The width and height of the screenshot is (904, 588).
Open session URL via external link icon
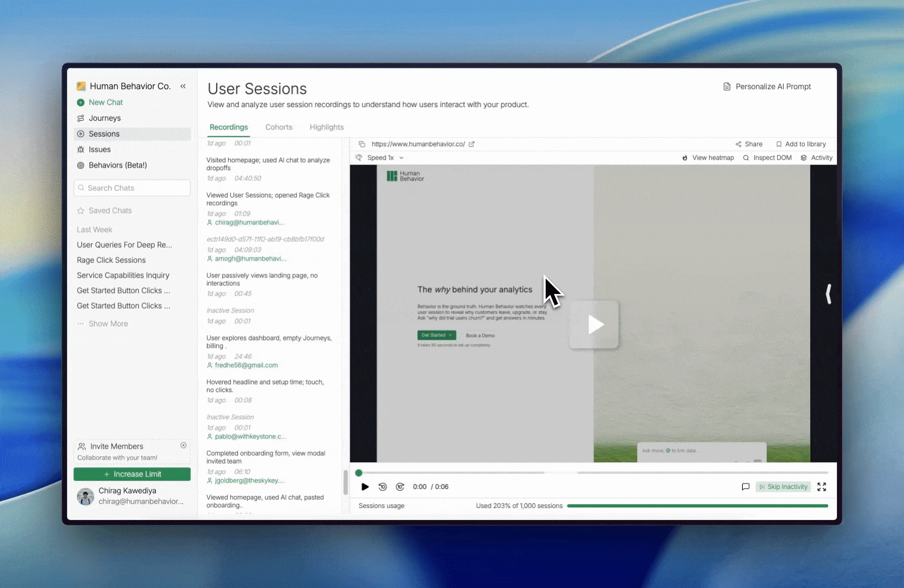472,144
